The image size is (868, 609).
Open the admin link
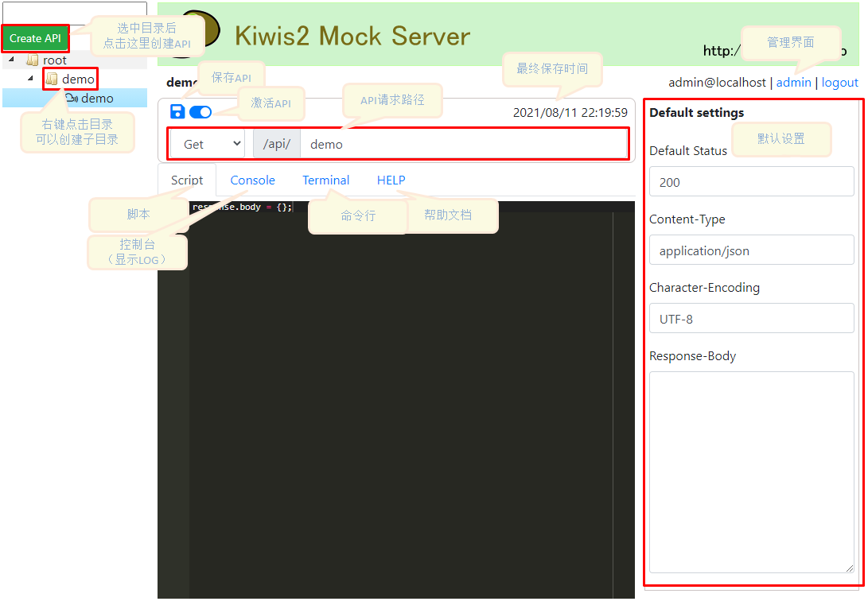click(x=793, y=83)
